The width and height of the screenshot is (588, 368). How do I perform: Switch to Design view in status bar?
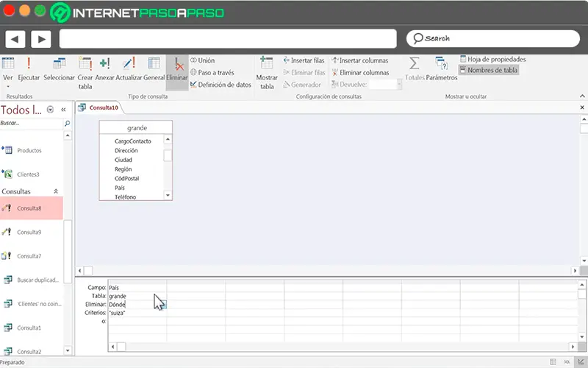click(581, 362)
